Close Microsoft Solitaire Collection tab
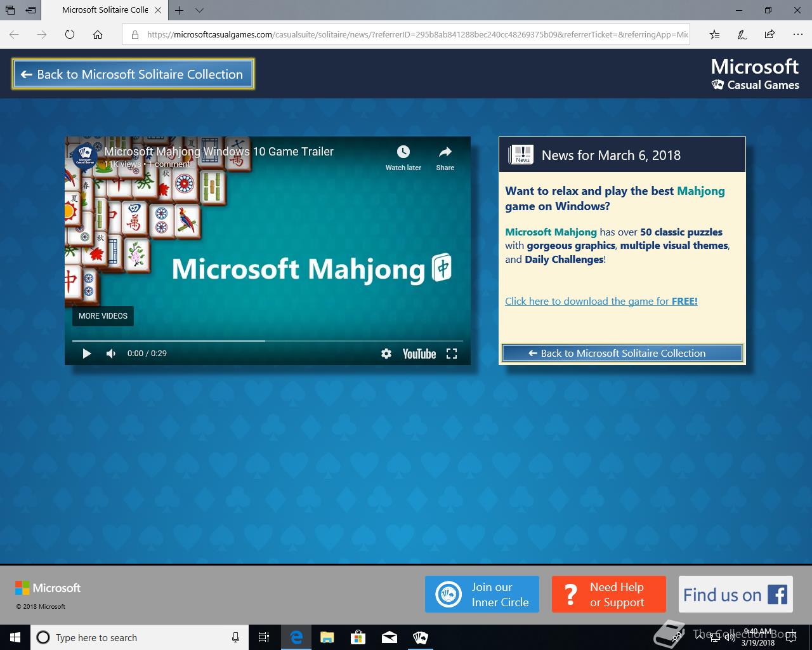 click(158, 10)
